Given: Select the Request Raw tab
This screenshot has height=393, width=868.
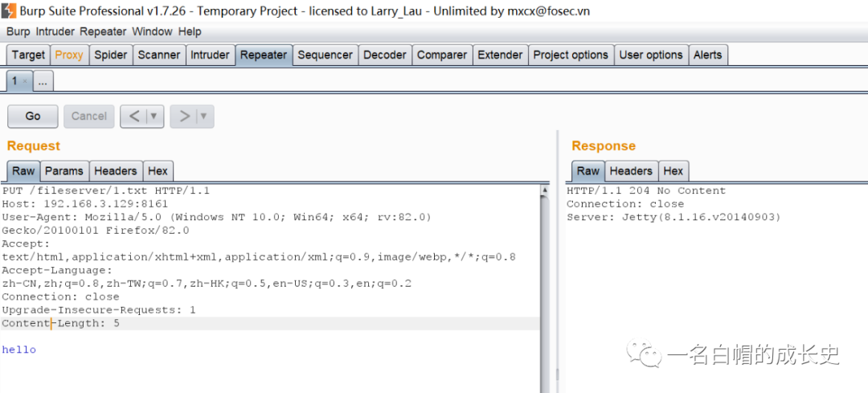Looking at the screenshot, I should click(23, 171).
